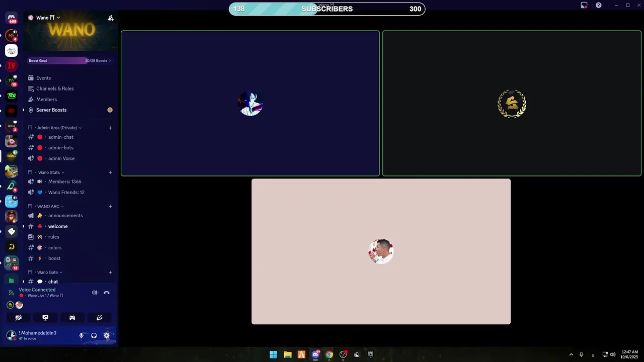The image size is (644, 362).
Task: Open the soundboard icon
Action: [99, 318]
